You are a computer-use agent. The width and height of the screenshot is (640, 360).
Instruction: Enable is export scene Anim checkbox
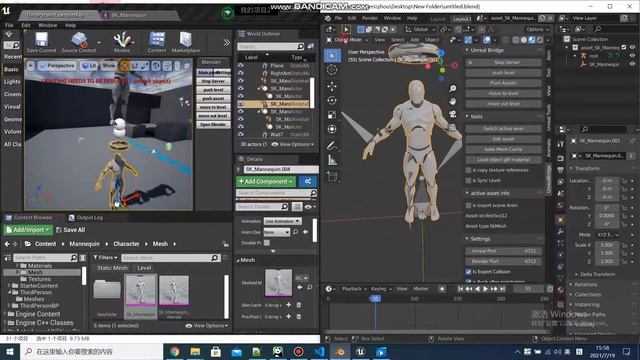point(468,205)
